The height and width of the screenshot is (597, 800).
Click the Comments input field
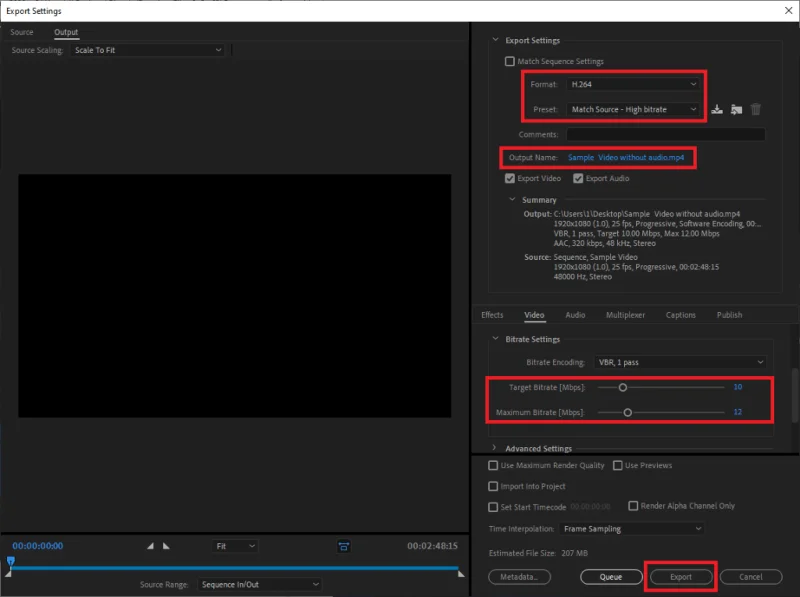(x=665, y=134)
